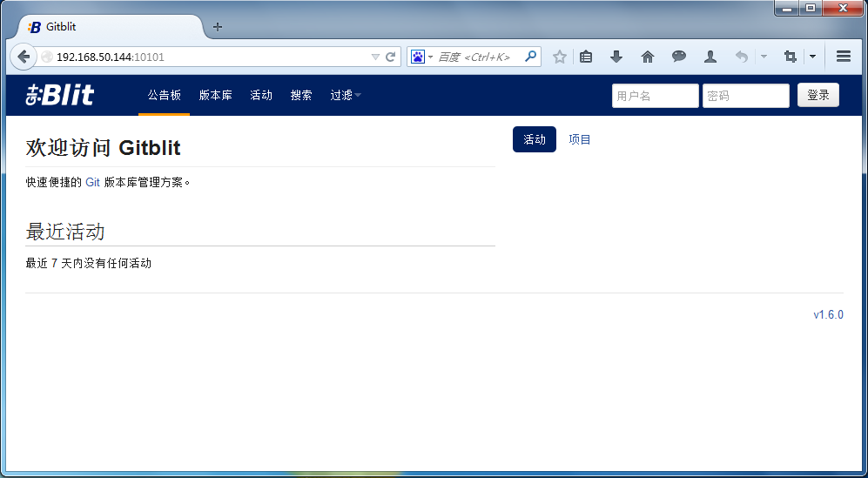Expand the URL history dropdown arrow
The height and width of the screenshot is (478, 868).
(x=375, y=57)
